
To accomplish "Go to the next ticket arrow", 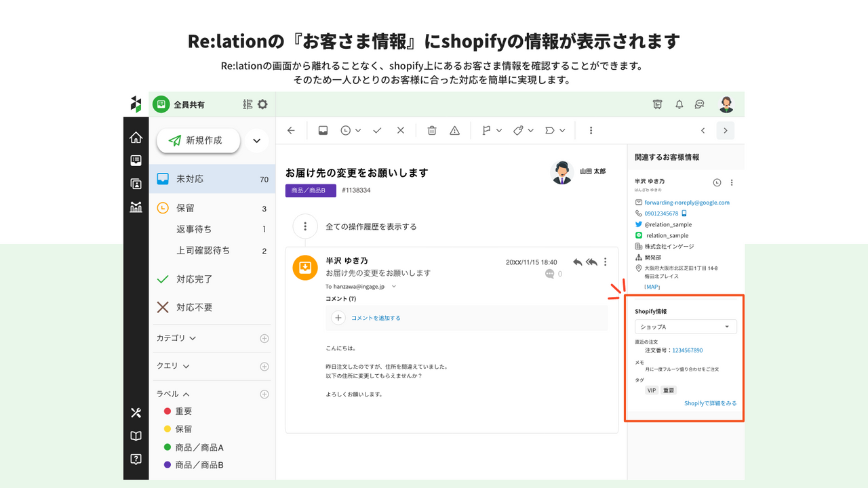I will pos(726,130).
